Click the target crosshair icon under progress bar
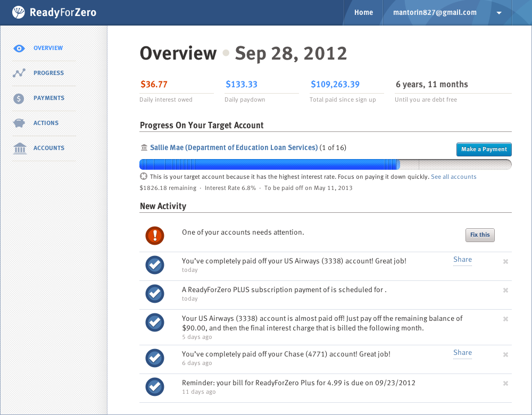This screenshot has height=415, width=532. coord(144,177)
